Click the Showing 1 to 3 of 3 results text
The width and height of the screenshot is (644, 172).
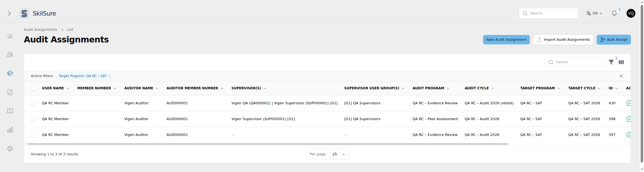pos(54,154)
